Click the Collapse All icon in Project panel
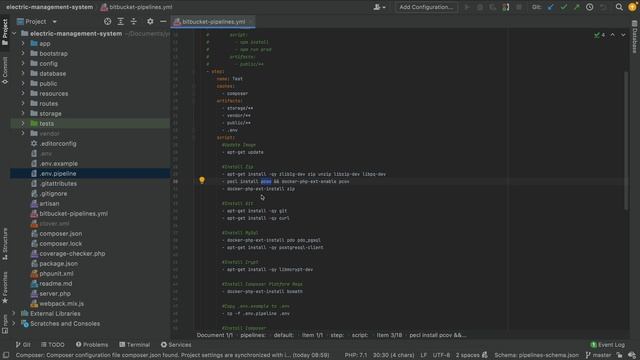Viewport: 640px width, 360px height. coord(133,21)
